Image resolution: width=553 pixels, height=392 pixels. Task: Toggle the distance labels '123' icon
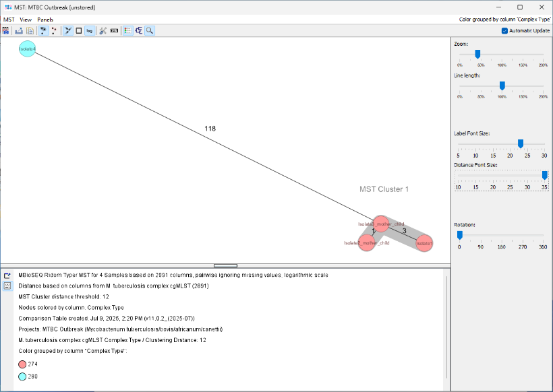coord(115,30)
